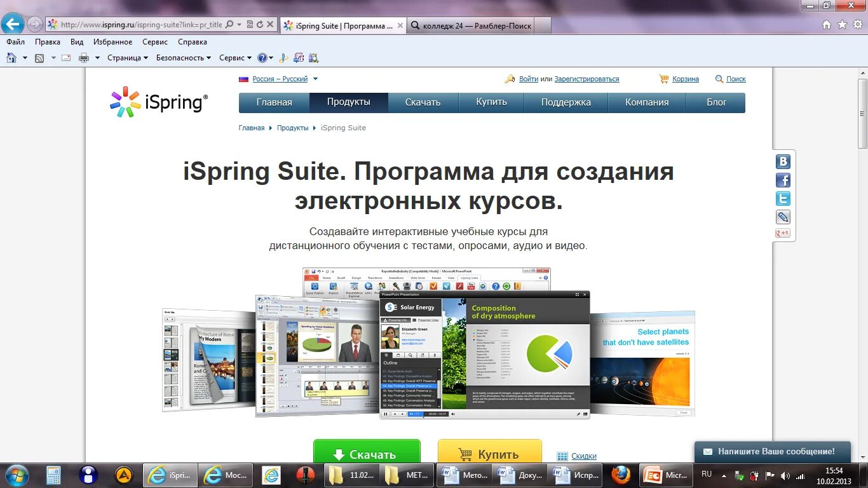Click the yellow Купить buy button
Screen dimensions: 868x488
[x=490, y=451]
